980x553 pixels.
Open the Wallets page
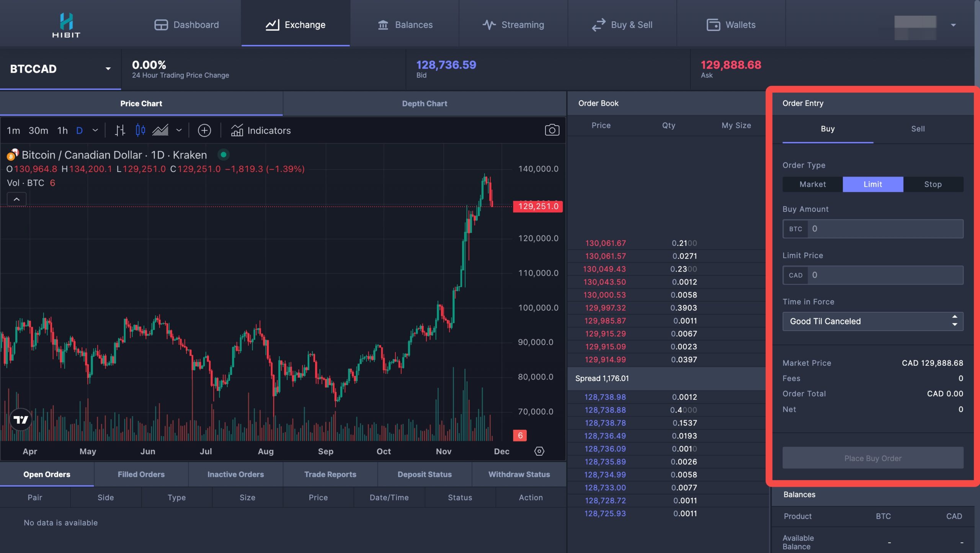731,25
